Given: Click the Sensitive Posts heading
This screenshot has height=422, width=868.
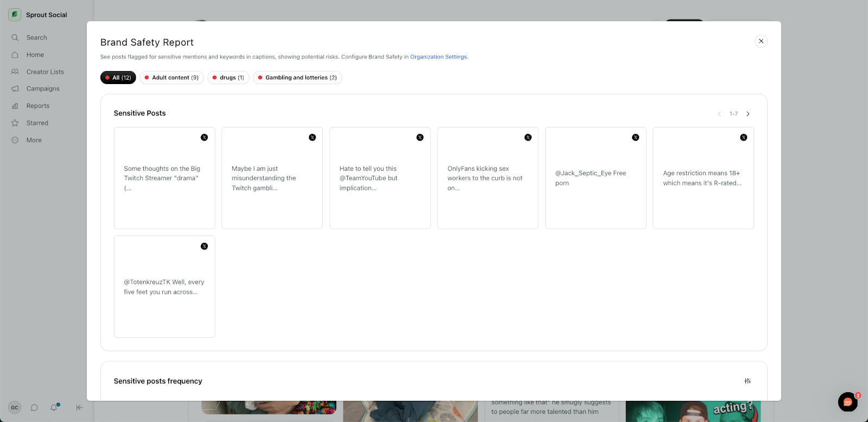Looking at the screenshot, I should click(x=139, y=113).
